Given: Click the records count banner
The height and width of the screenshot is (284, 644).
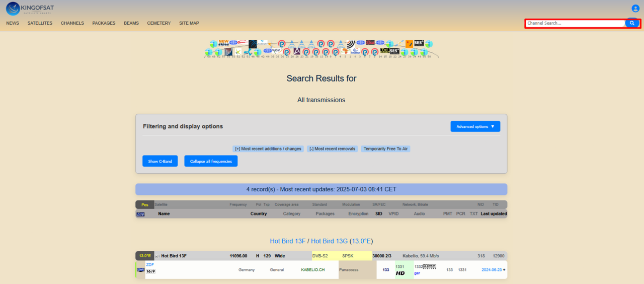Looking at the screenshot, I should coord(321,189).
